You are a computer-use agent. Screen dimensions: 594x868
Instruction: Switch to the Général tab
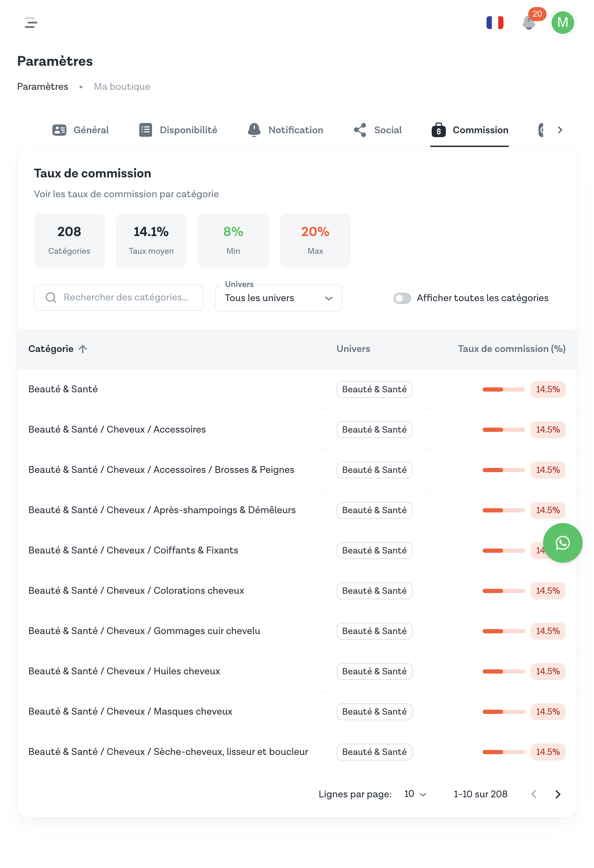[x=80, y=130]
